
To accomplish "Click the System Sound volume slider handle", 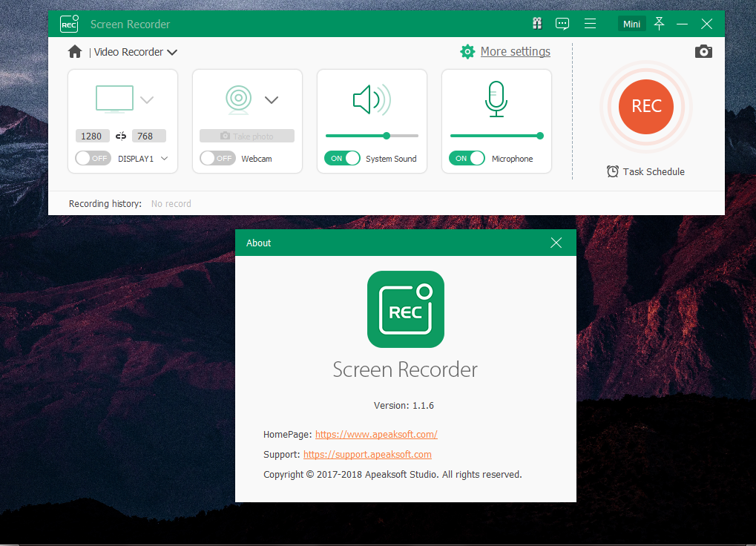I will [x=387, y=136].
